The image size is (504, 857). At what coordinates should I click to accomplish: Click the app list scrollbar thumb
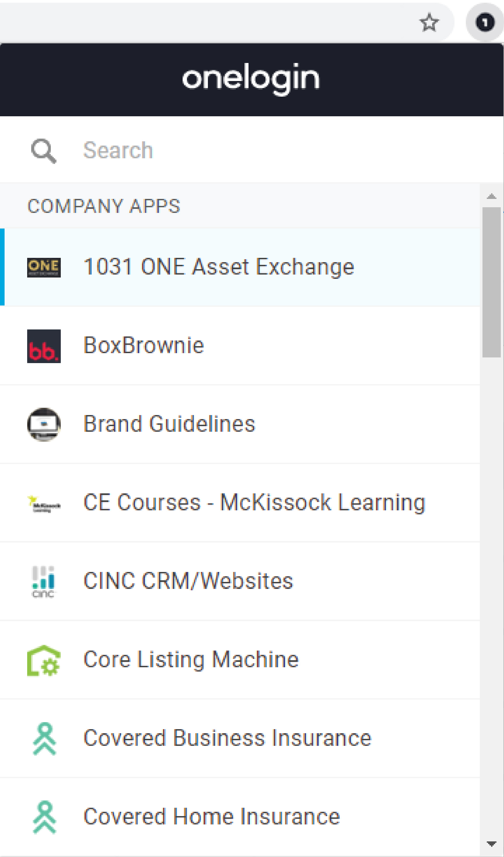tap(491, 282)
